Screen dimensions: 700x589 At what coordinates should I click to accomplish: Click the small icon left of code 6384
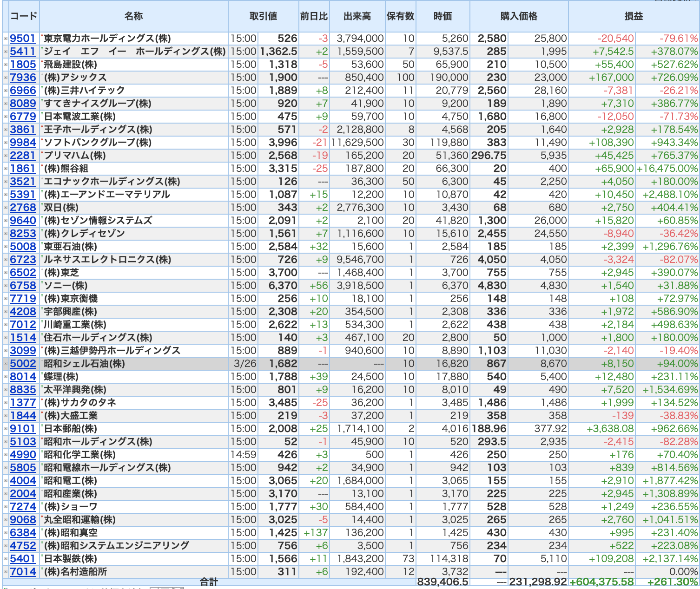coord(6,533)
